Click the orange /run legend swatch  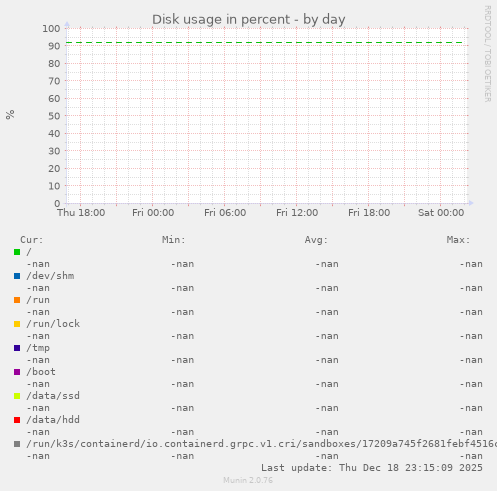(17, 300)
